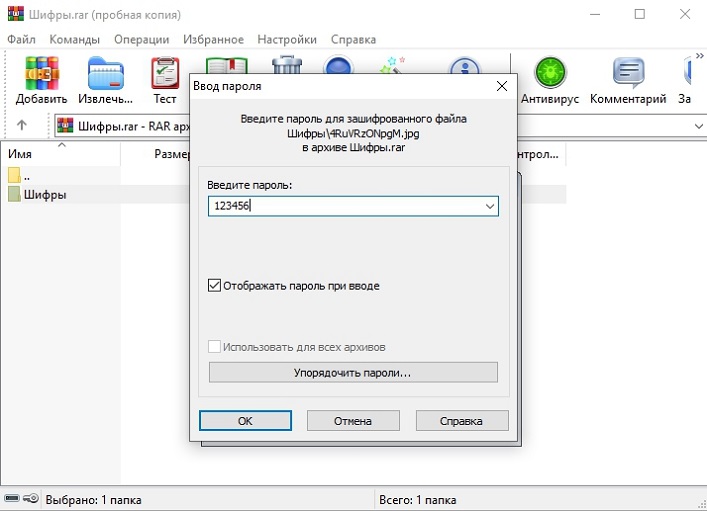Click the disabled Использовать для всех архивов checkbox
The image size is (707, 511).
[214, 347]
